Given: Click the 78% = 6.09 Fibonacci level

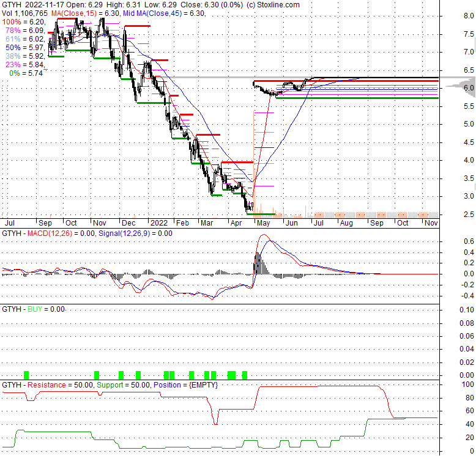Looking at the screenshot, I should pyautogui.click(x=25, y=31).
